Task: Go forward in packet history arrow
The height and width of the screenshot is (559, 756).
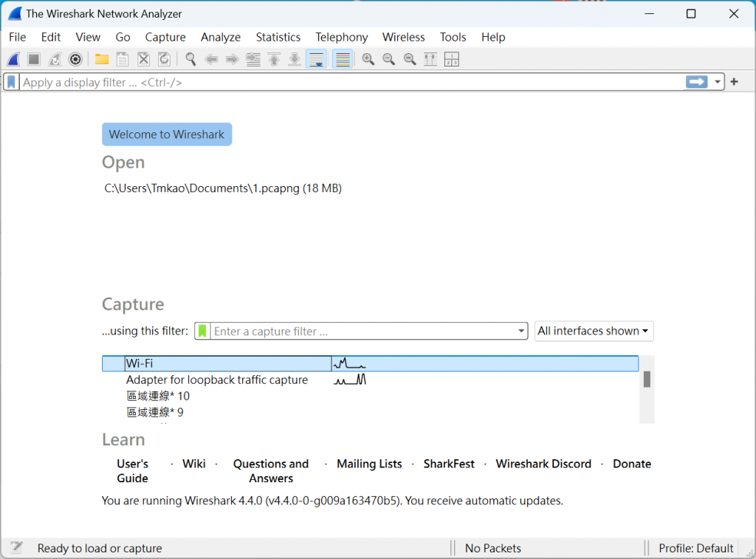Action: 233,59
